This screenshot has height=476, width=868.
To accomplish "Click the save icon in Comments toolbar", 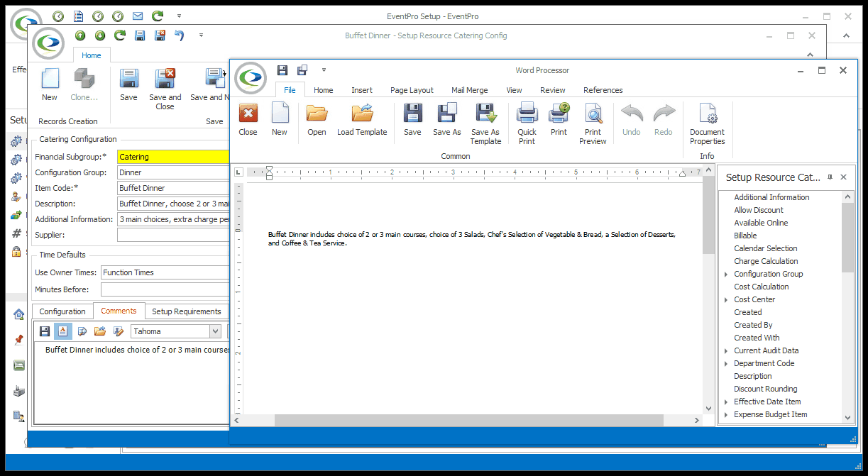I will click(x=45, y=331).
